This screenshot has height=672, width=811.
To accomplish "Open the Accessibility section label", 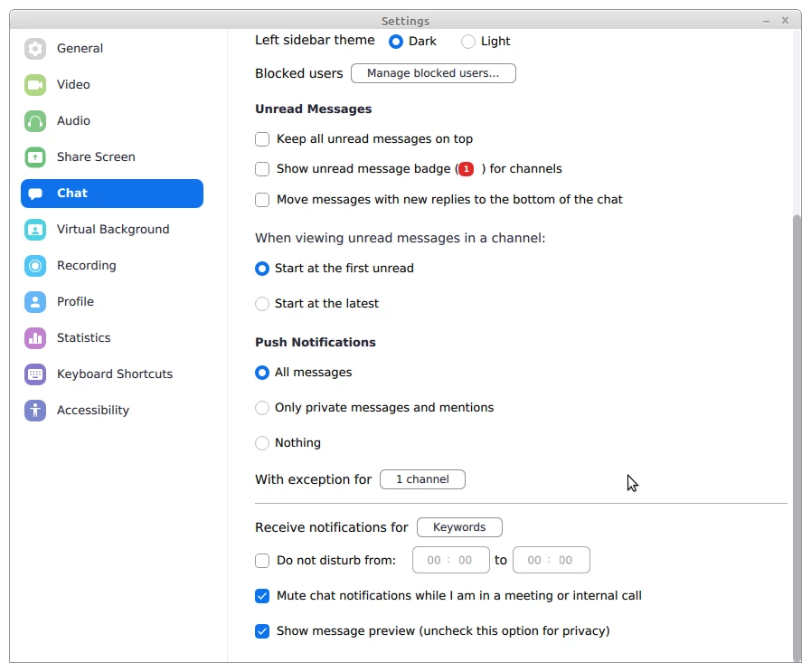I will [x=92, y=411].
